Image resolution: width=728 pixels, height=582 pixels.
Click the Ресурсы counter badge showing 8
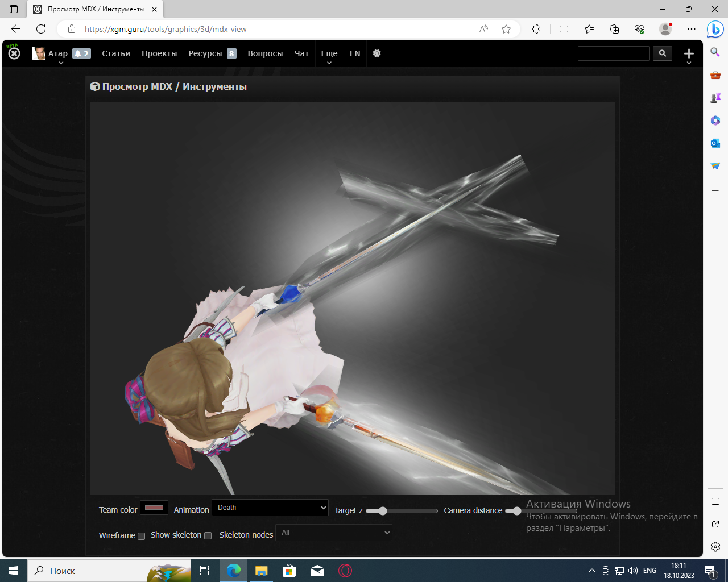click(x=231, y=53)
